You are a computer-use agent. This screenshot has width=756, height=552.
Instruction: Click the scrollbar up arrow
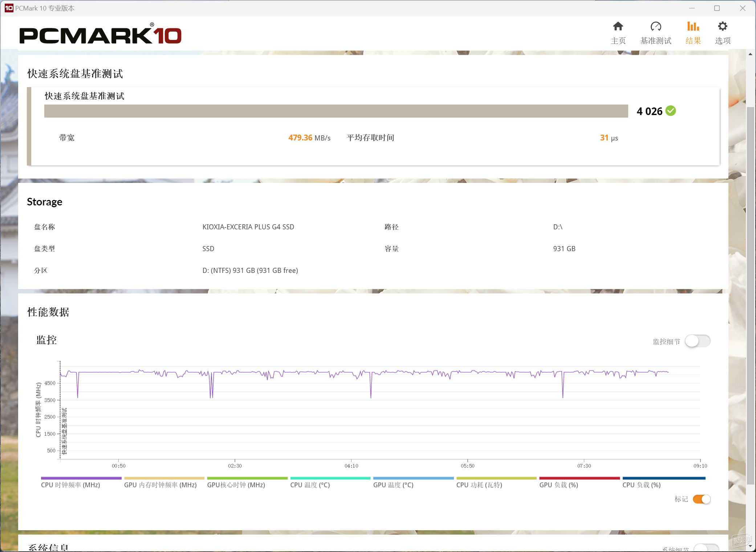[x=750, y=54]
